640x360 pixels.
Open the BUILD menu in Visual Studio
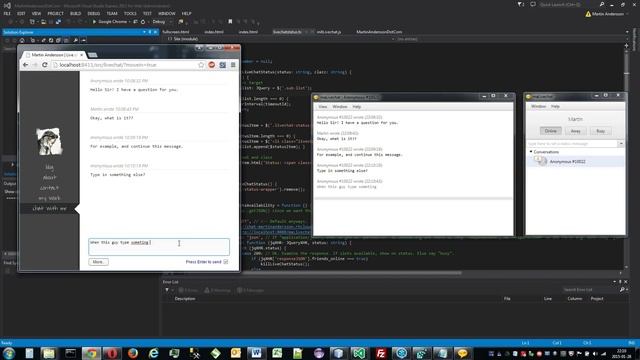click(x=76, y=13)
